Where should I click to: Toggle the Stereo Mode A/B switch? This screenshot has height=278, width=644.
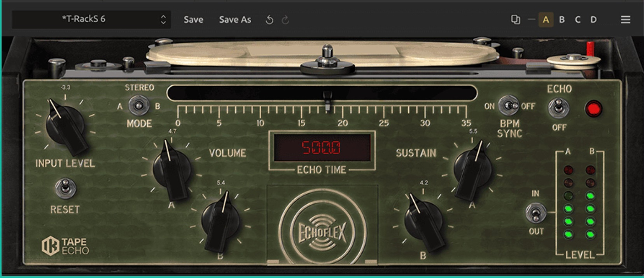click(x=139, y=106)
